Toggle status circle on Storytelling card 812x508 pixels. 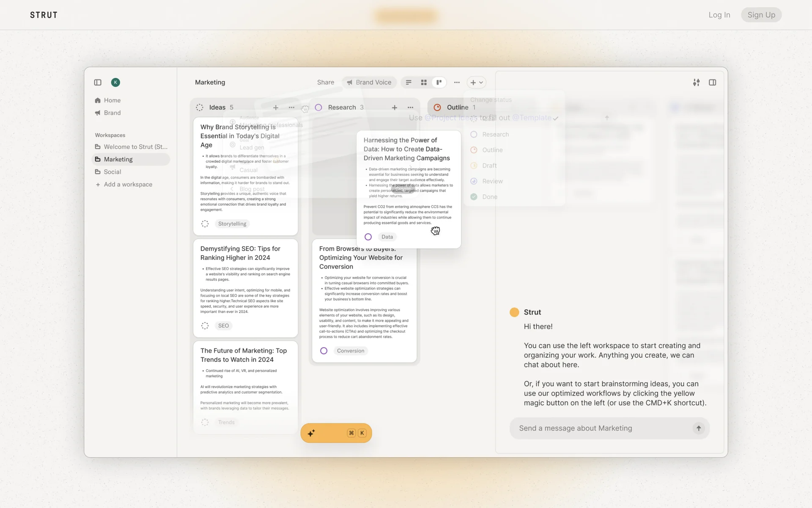point(205,224)
